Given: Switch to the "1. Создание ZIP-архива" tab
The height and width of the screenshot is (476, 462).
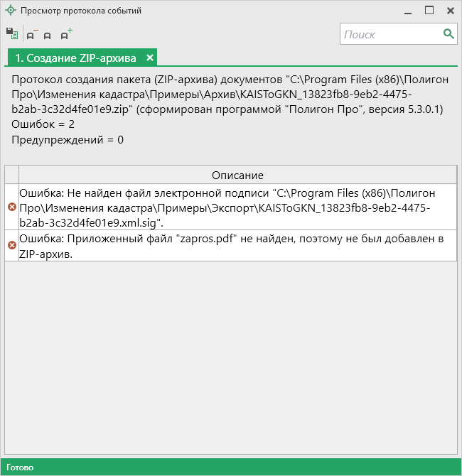Looking at the screenshot, I should click(x=75, y=58).
